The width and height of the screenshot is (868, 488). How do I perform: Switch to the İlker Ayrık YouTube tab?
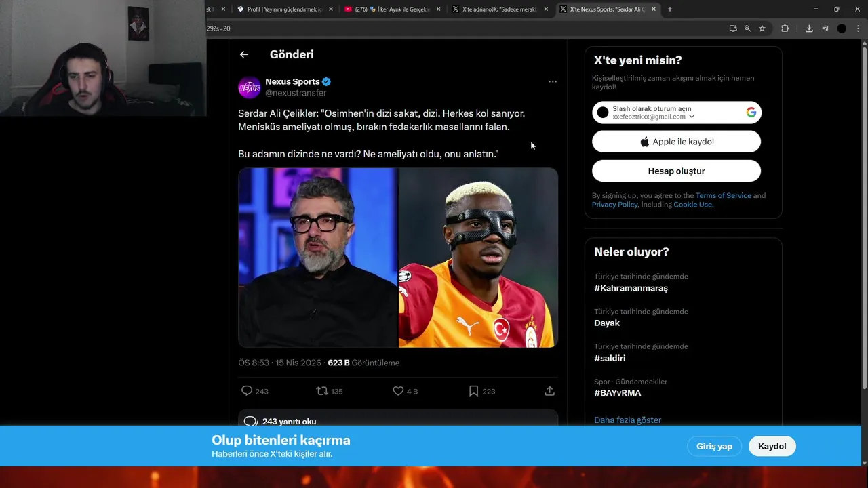pos(391,9)
